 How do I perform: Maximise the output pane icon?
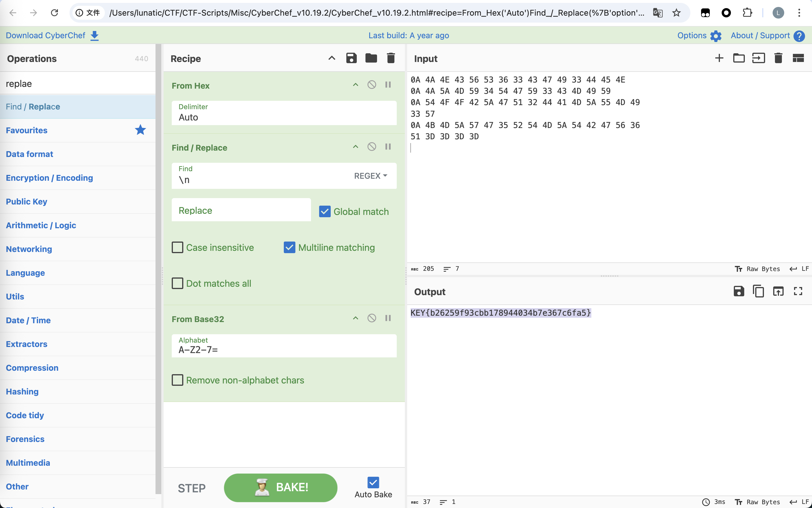pos(798,291)
